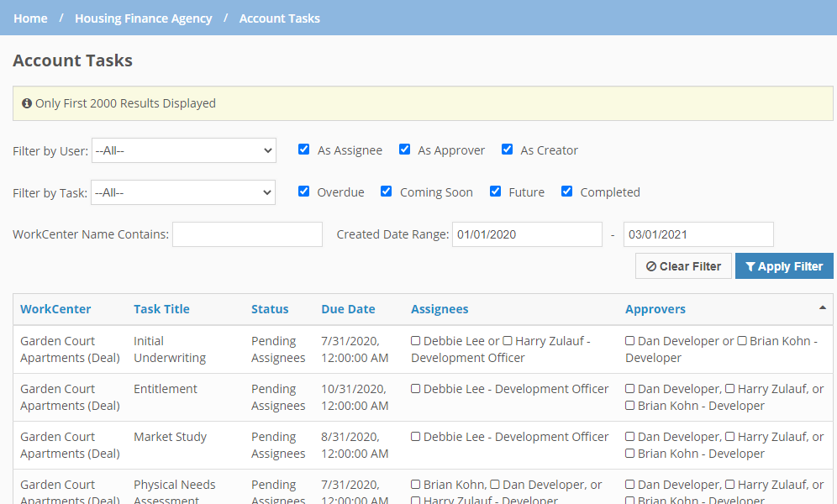
Task: Uncheck the Completed status checkbox
Action: point(566,192)
